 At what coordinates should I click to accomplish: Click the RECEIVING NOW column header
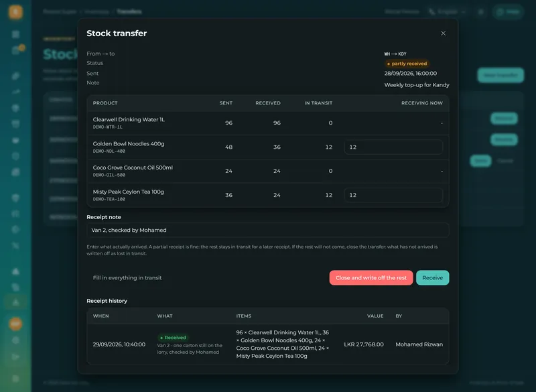422,103
